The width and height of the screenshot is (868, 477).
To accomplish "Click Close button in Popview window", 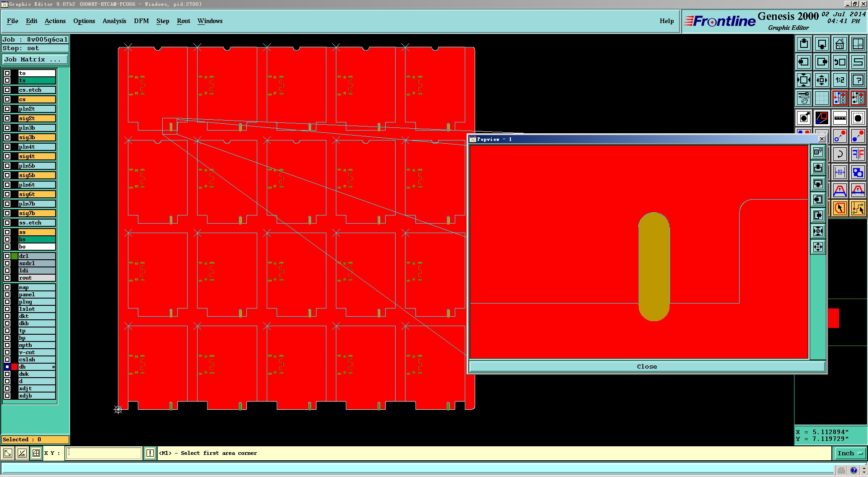I will point(647,366).
